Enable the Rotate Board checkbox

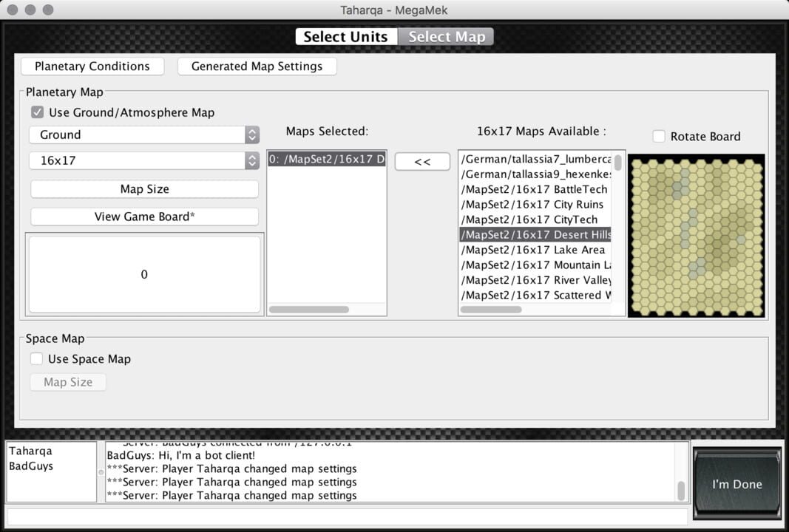657,136
